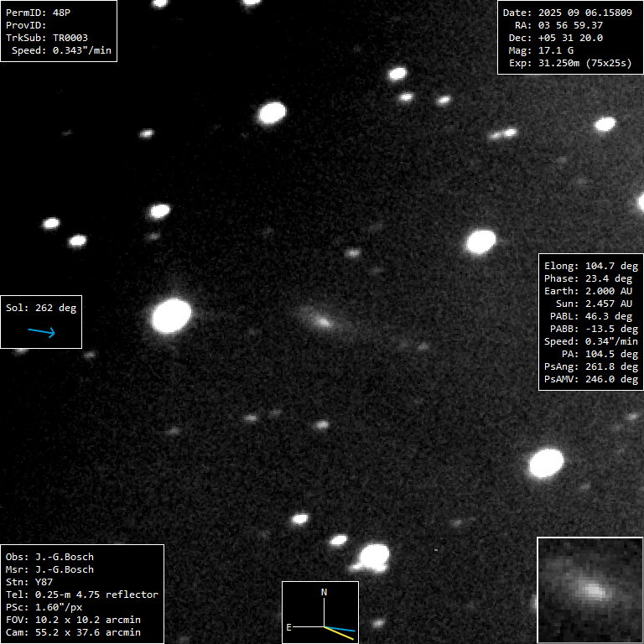This screenshot has width=644, height=644.
Task: Click the TrkSub: TR0003 label
Action: [46, 38]
